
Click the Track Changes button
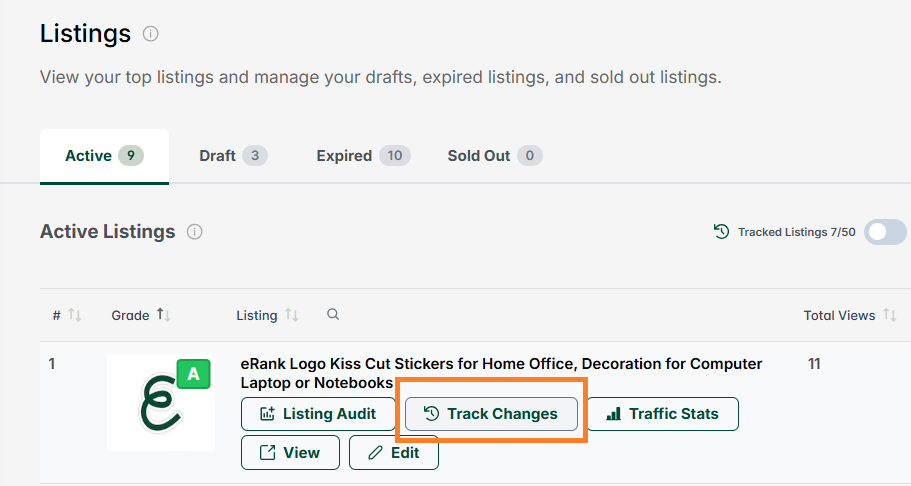[x=491, y=414]
